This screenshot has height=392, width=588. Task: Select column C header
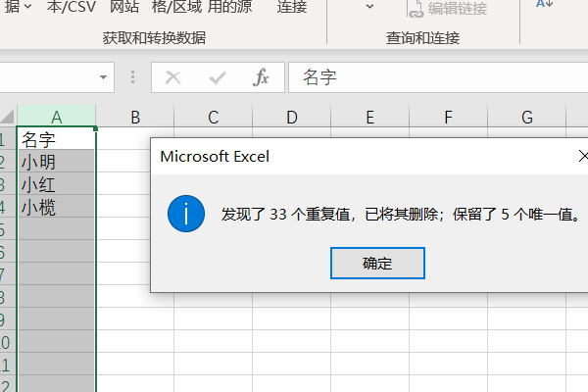214,117
